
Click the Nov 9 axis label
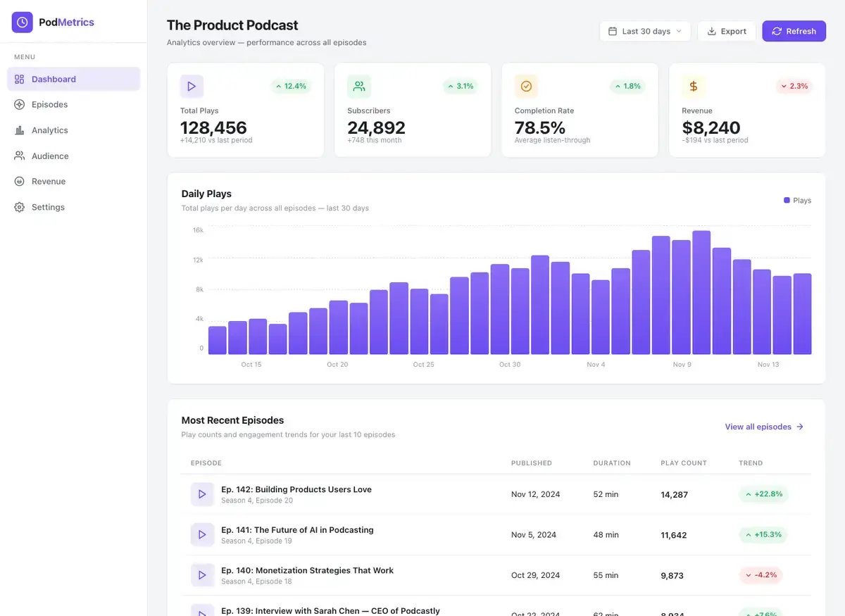click(682, 365)
